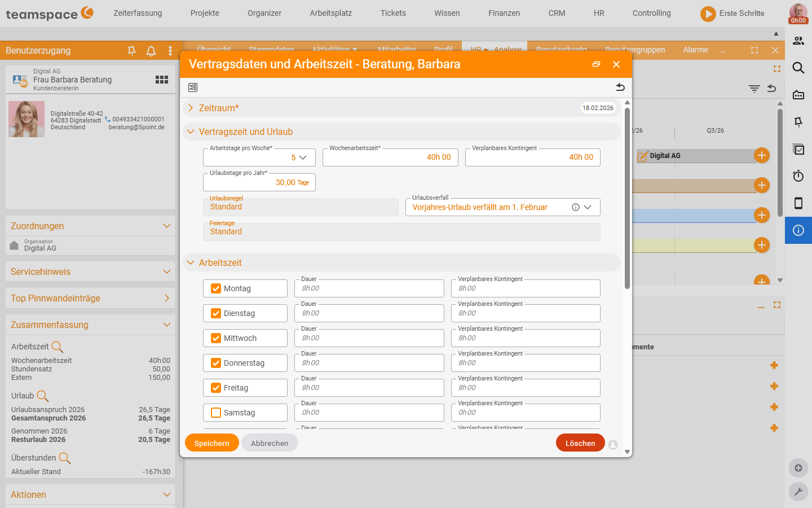
Task: Switch to the Alarme tab
Action: tap(695, 50)
